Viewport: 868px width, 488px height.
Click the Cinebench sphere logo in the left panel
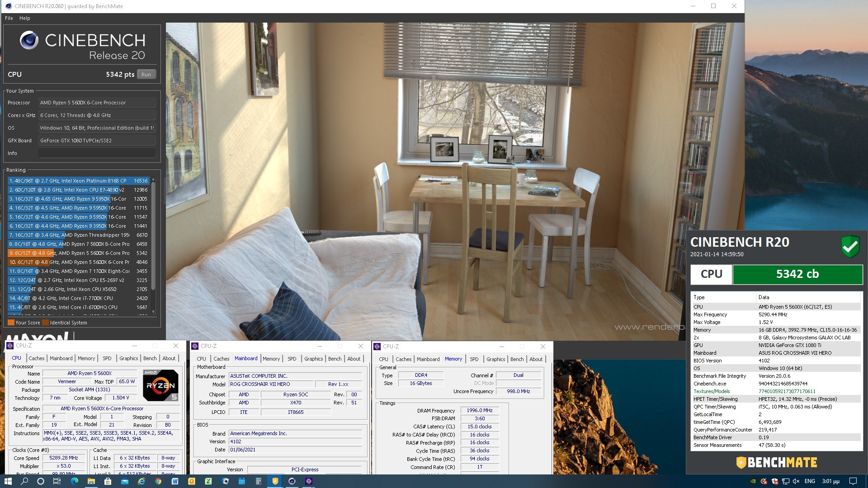click(x=29, y=41)
